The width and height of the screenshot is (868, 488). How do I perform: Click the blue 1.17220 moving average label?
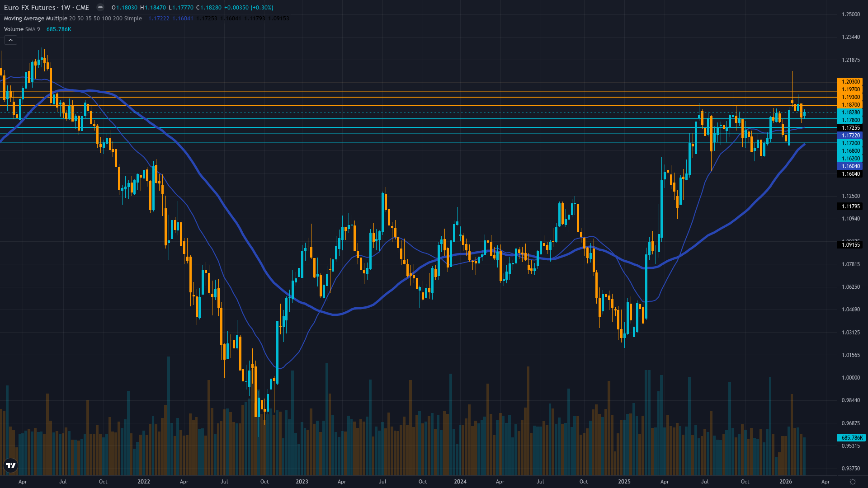850,136
